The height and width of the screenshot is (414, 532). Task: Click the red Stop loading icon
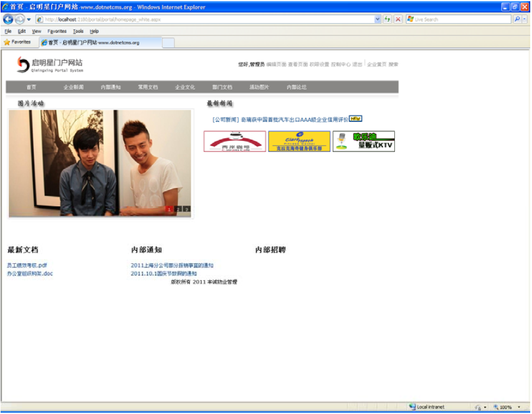pyautogui.click(x=398, y=20)
